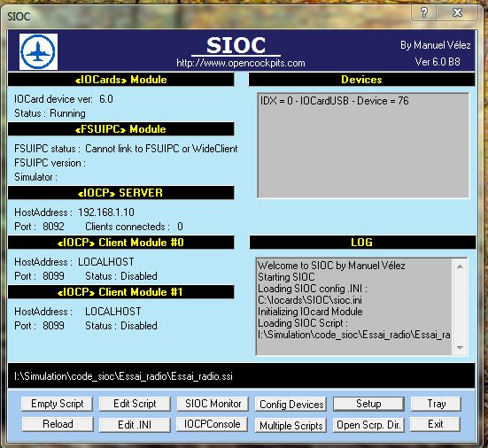
Task: Click the Empty Script button
Action: [57, 404]
